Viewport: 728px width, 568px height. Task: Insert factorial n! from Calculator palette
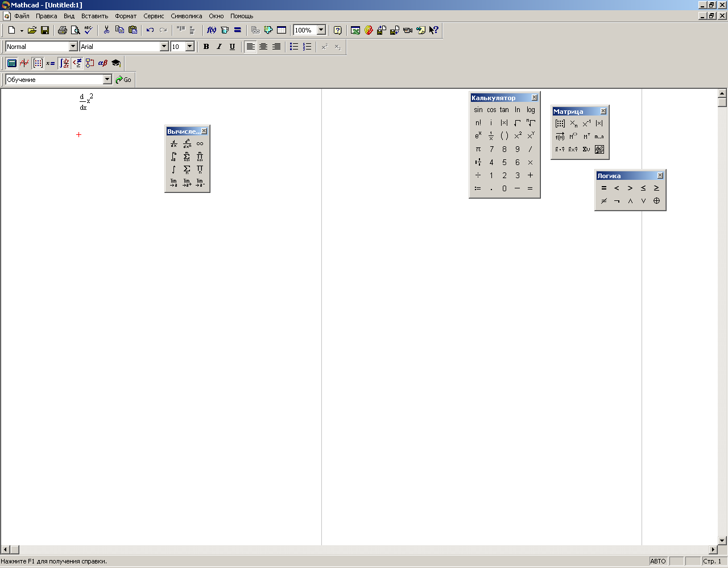click(x=478, y=123)
